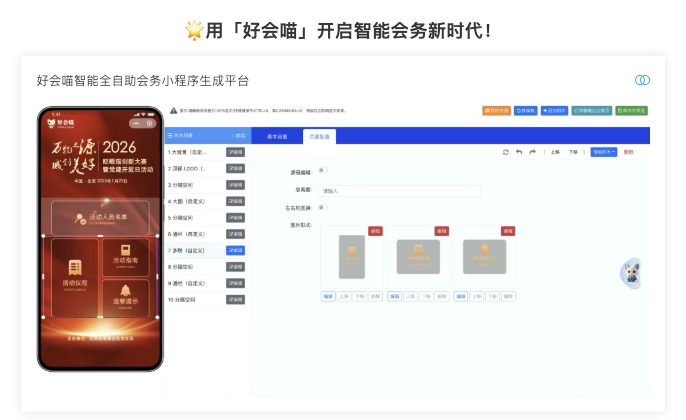
Task: Toggle the first switch above the input field
Action: (x=323, y=170)
